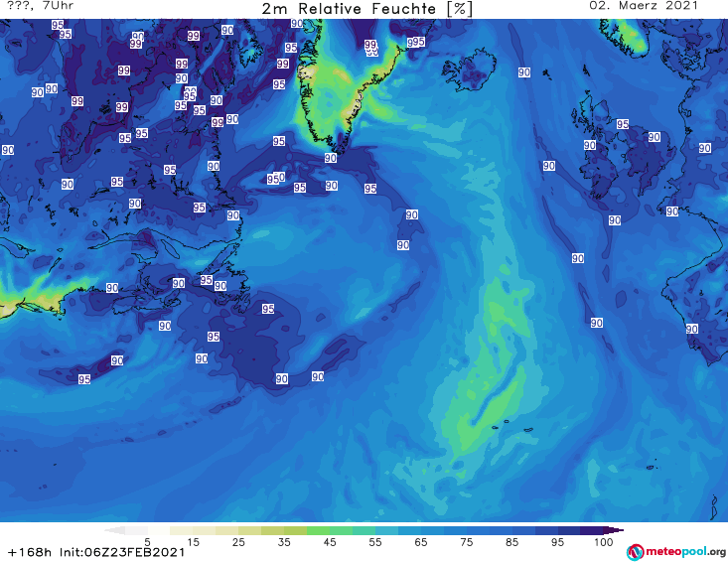Click the '35' tick label on the color scale
Image resolution: width=728 pixels, height=562 pixels.
pyautogui.click(x=284, y=542)
